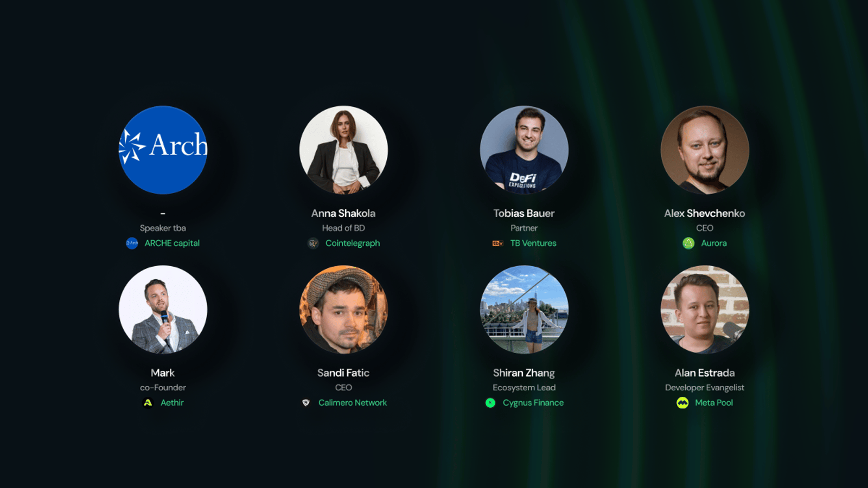This screenshot has width=868, height=488.
Task: Click the Alan Estrada name heading
Action: [x=705, y=373]
